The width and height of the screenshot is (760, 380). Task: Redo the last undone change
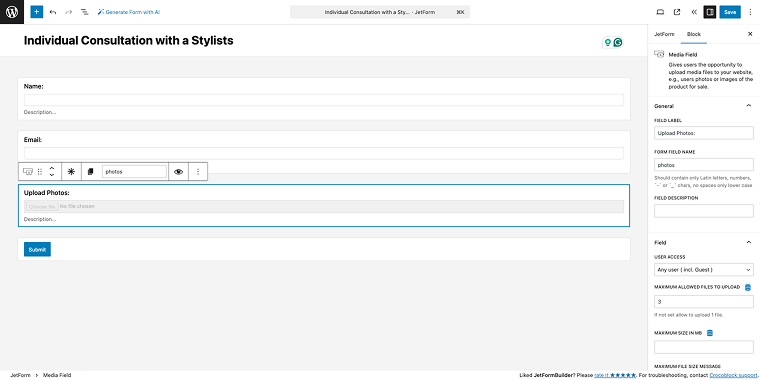pyautogui.click(x=68, y=12)
